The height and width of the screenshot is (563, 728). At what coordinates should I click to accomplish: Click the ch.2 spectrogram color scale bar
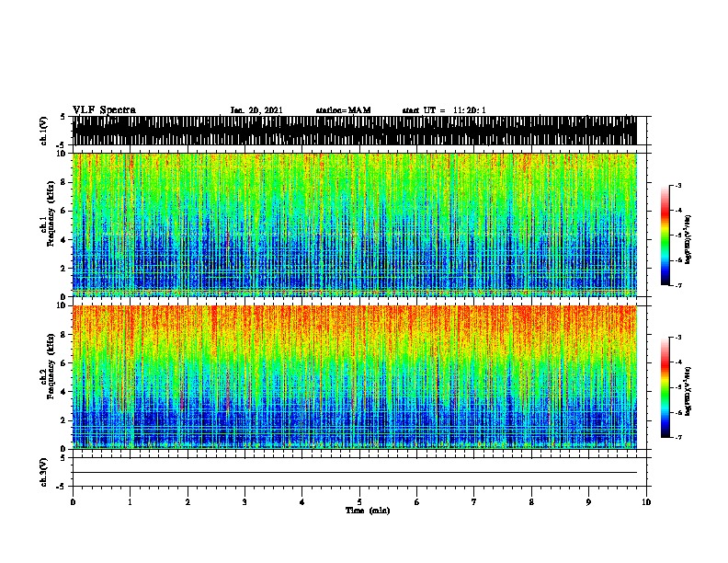pos(665,387)
